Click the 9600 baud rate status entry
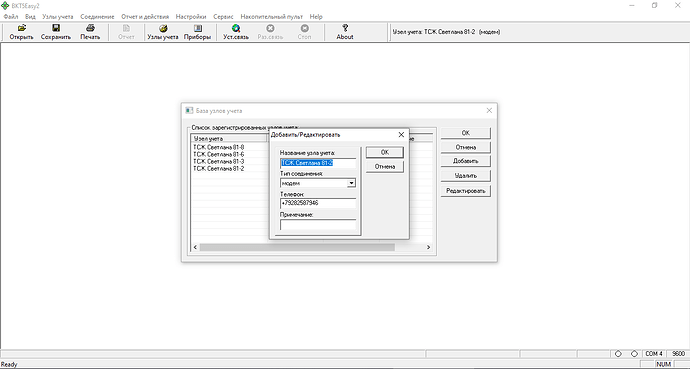This screenshot has width=690, height=369. (x=678, y=354)
